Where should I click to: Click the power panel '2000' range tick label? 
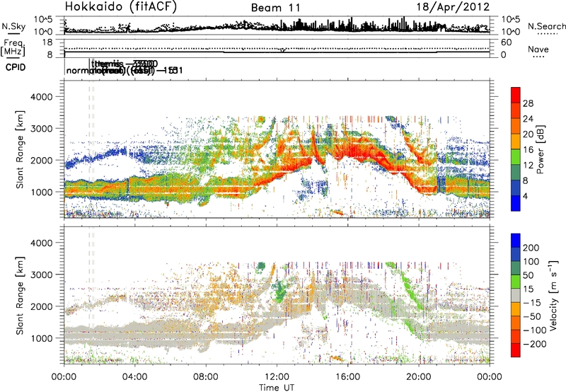click(x=41, y=160)
